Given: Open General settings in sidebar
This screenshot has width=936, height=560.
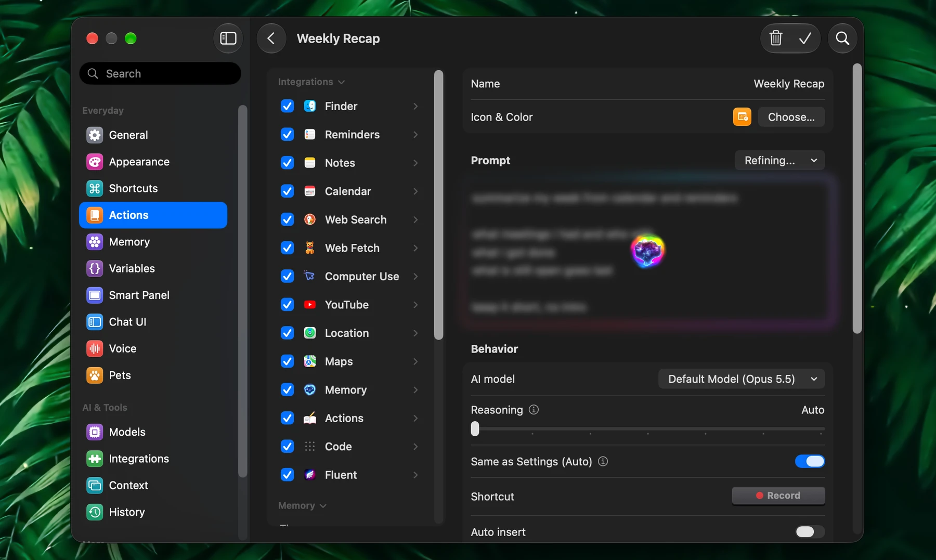Looking at the screenshot, I should pos(153,135).
